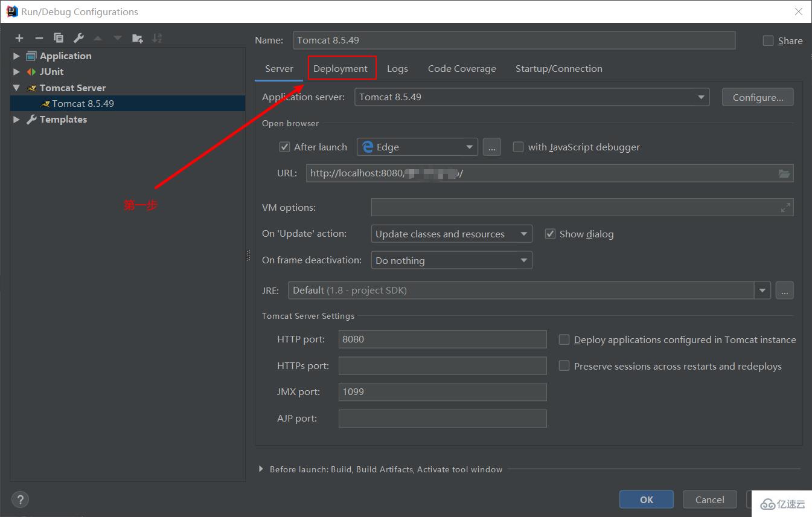This screenshot has height=517, width=812.
Task: Open the Startup/Connection tab
Action: click(x=558, y=68)
